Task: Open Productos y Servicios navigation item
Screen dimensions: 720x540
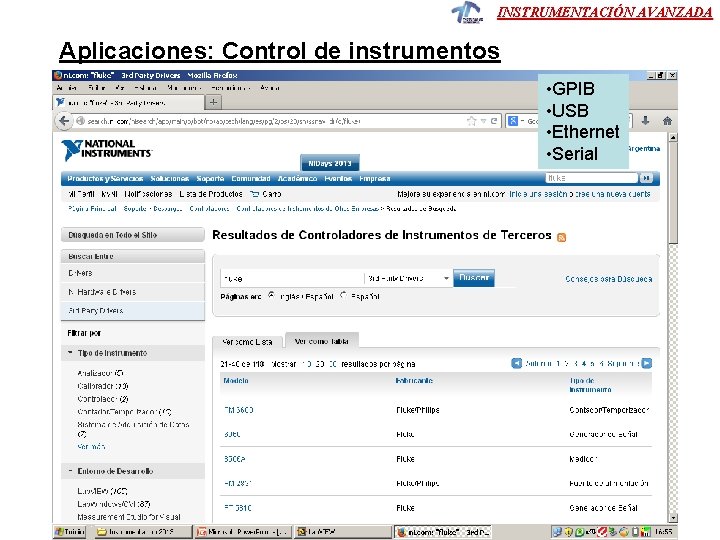Action: click(x=105, y=179)
